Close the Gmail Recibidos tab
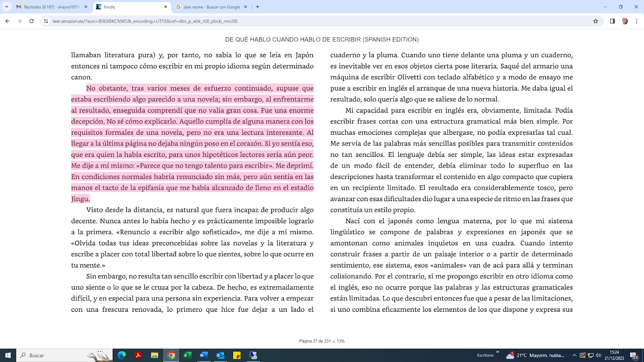Viewport: 644px width, 362px height. tap(86, 7)
